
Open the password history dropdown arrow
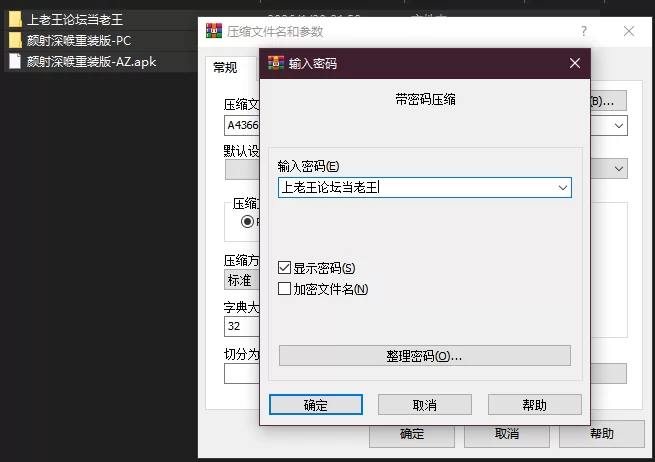click(x=563, y=188)
